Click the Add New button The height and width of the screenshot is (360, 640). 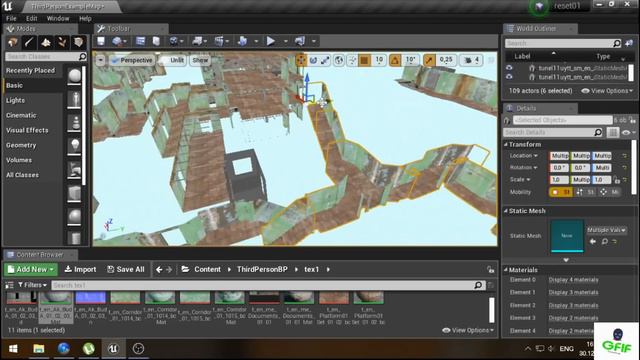(x=31, y=269)
